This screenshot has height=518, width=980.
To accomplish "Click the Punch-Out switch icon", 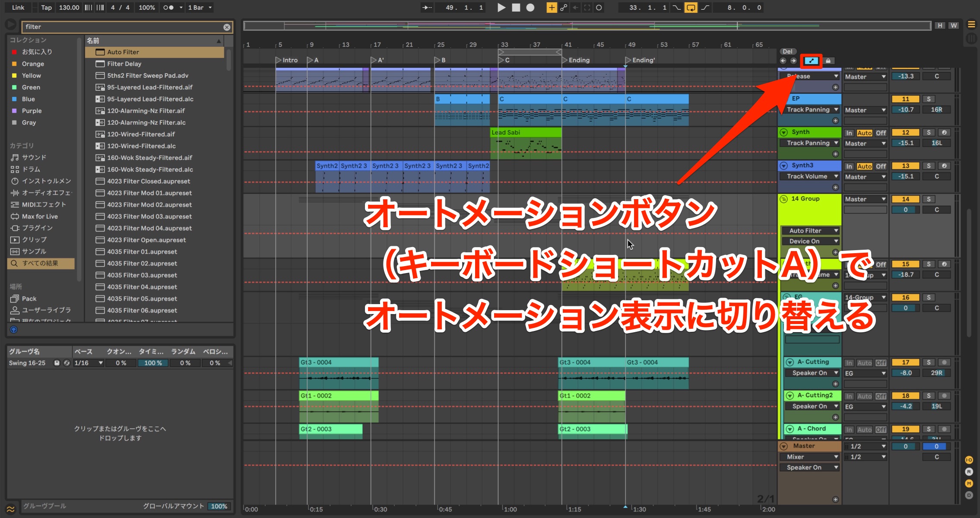I will [x=705, y=7].
